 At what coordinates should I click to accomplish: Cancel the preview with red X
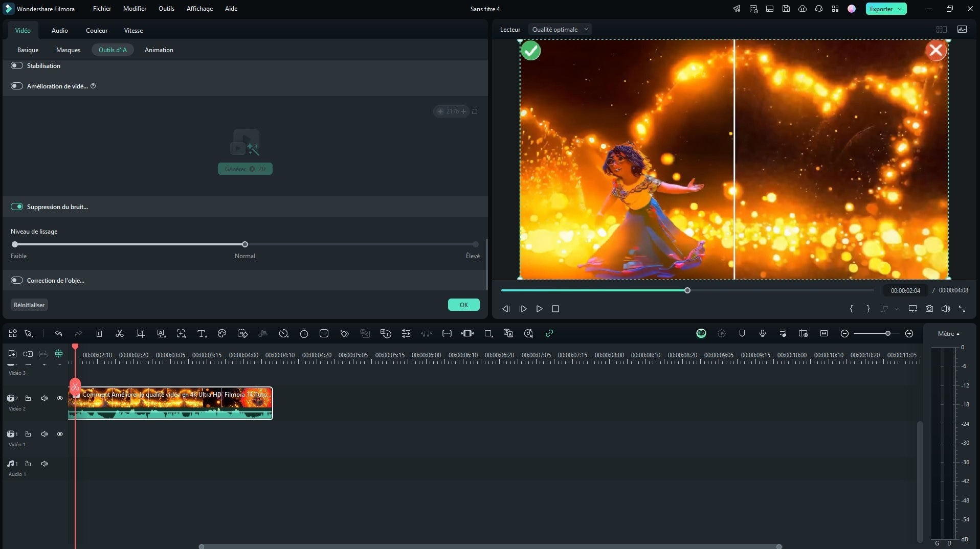936,51
